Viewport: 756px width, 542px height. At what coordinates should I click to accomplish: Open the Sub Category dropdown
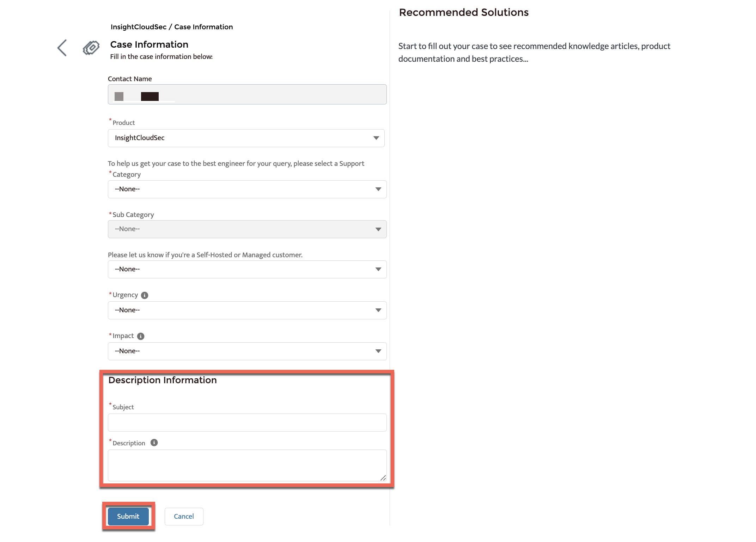(x=247, y=229)
